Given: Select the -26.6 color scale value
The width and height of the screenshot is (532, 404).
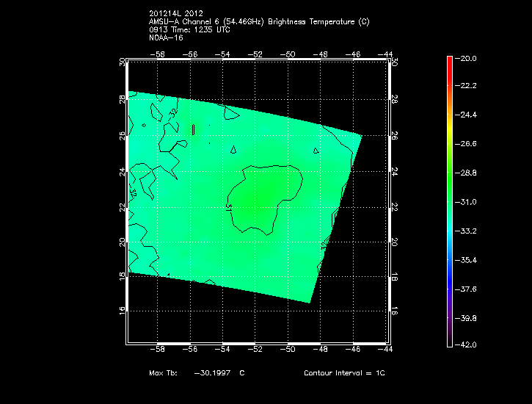Looking at the screenshot, I should (467, 144).
